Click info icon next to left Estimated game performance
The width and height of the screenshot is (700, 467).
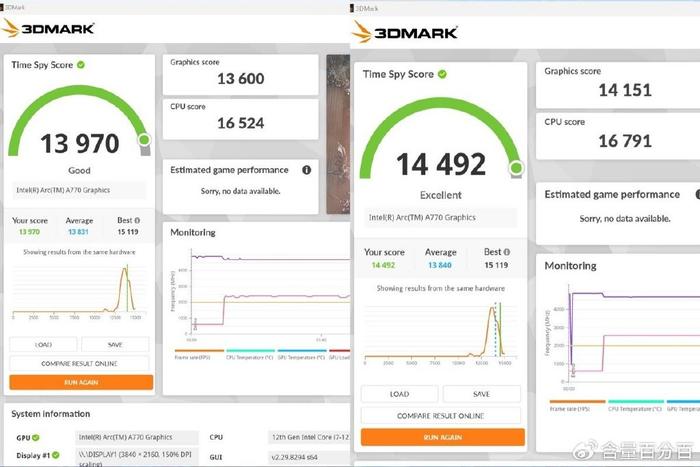pyautogui.click(x=306, y=170)
